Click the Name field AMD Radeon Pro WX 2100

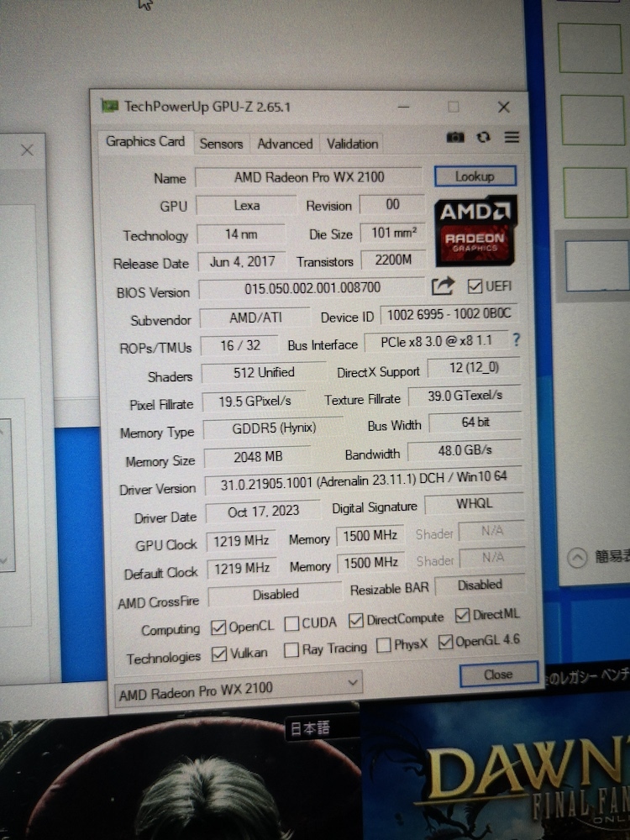click(x=308, y=176)
